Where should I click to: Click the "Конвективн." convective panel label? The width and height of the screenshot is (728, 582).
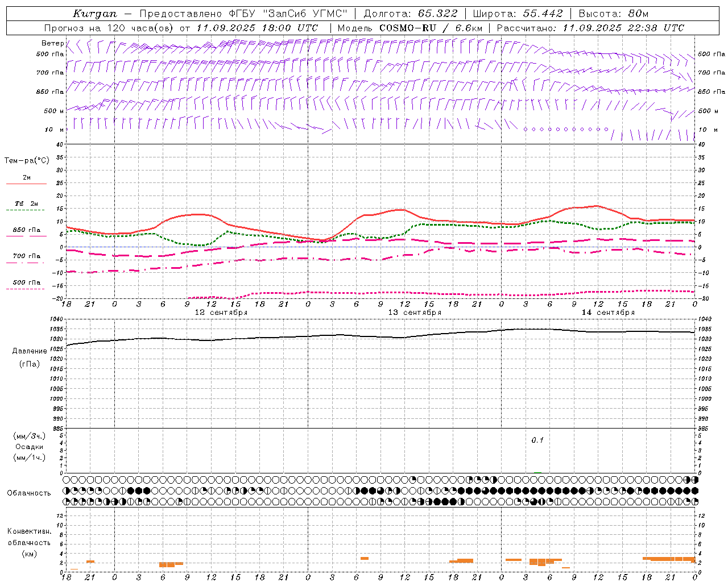point(30,531)
